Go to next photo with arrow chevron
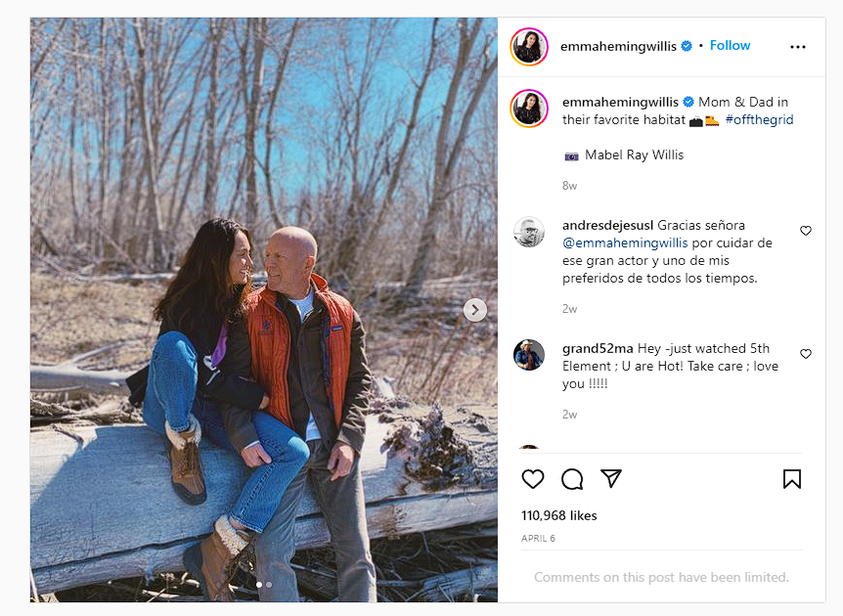The width and height of the screenshot is (843, 616). [x=475, y=310]
